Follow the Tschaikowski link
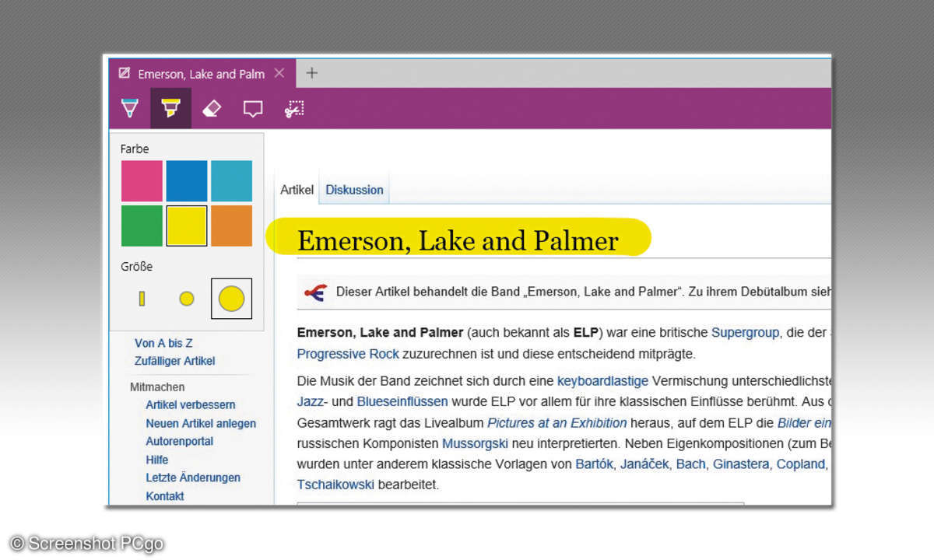Image resolution: width=934 pixels, height=560 pixels. click(x=335, y=485)
